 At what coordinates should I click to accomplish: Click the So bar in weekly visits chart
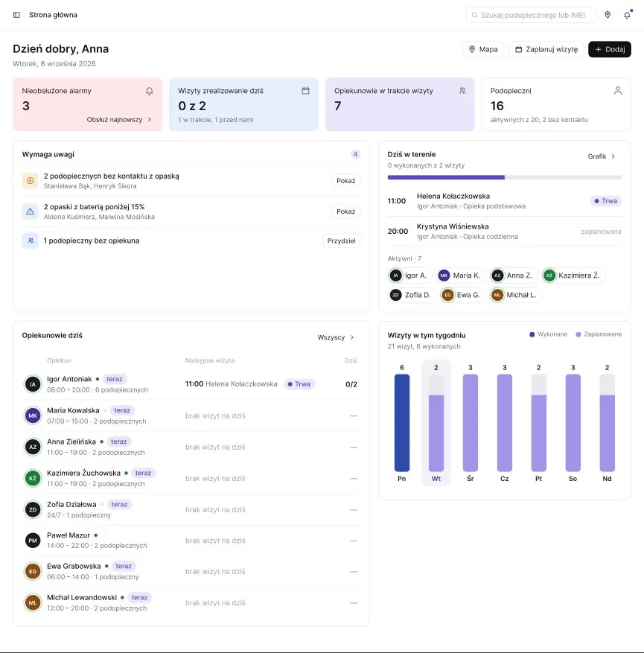pos(573,423)
